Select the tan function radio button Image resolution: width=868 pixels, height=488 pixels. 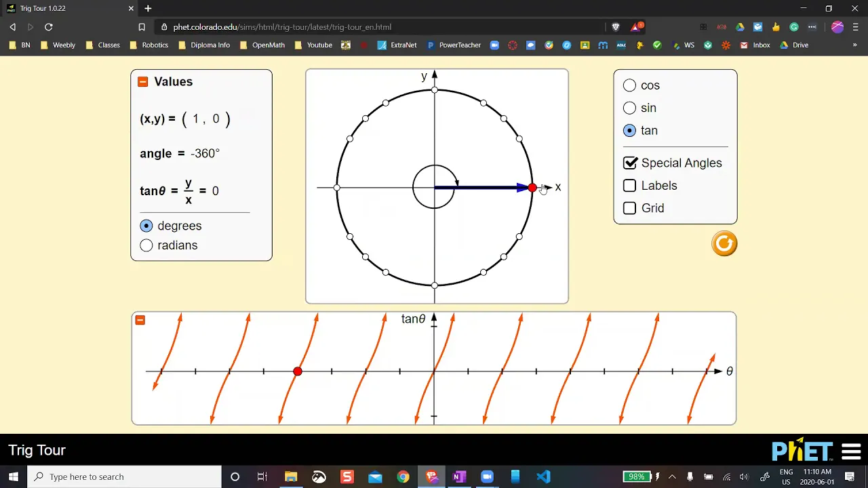tap(630, 130)
